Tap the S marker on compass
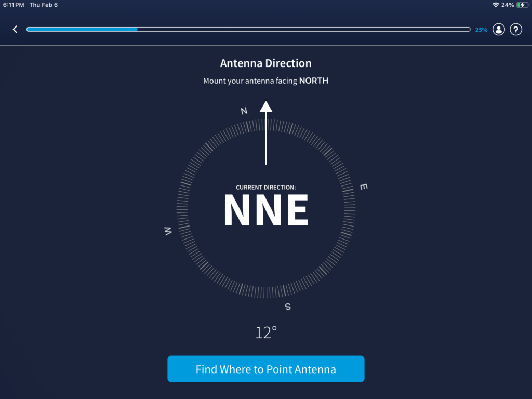This screenshot has height=399, width=532. [x=288, y=307]
